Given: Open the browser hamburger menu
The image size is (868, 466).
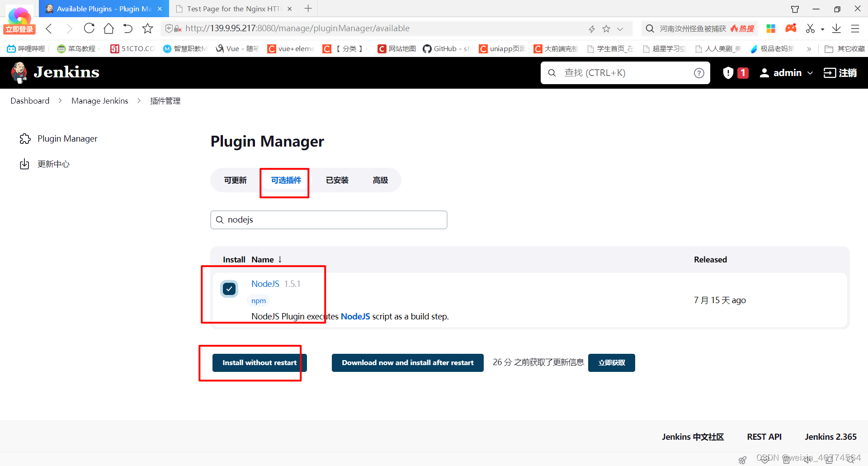Looking at the screenshot, I should pos(855,29).
